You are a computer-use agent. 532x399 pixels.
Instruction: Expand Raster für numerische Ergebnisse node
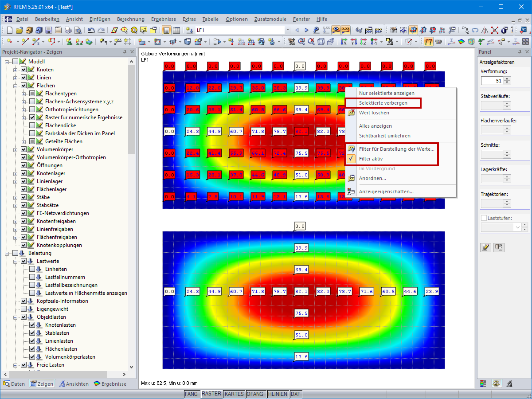pos(24,117)
